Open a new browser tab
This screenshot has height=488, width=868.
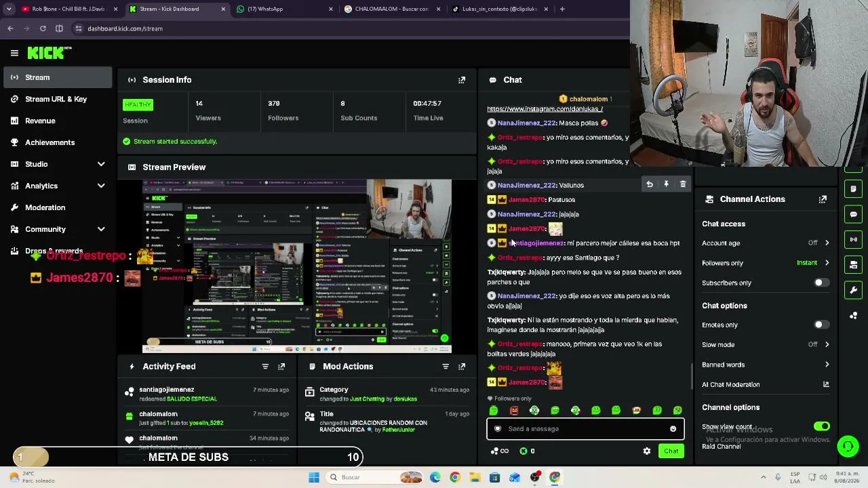point(562,9)
